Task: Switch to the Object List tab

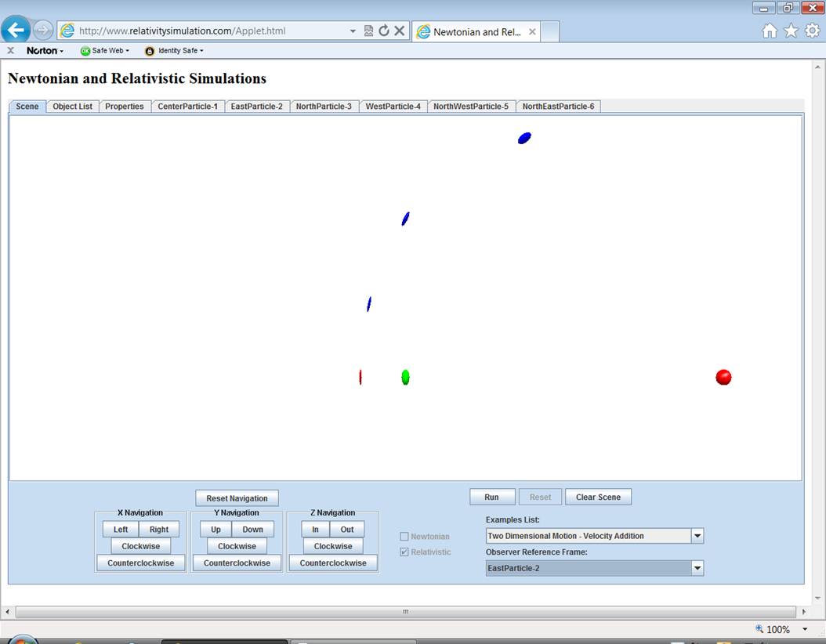Action: click(x=72, y=107)
